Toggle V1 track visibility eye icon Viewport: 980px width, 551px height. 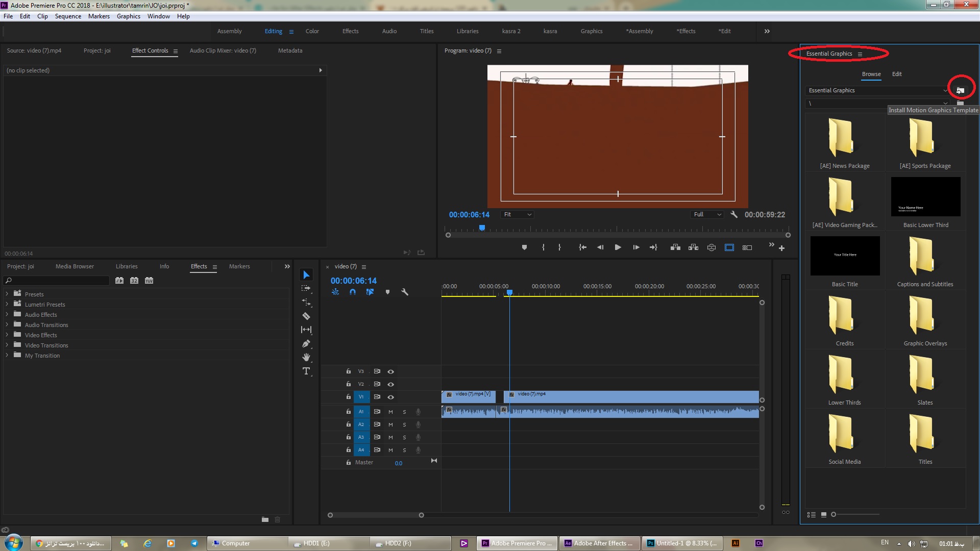[391, 397]
